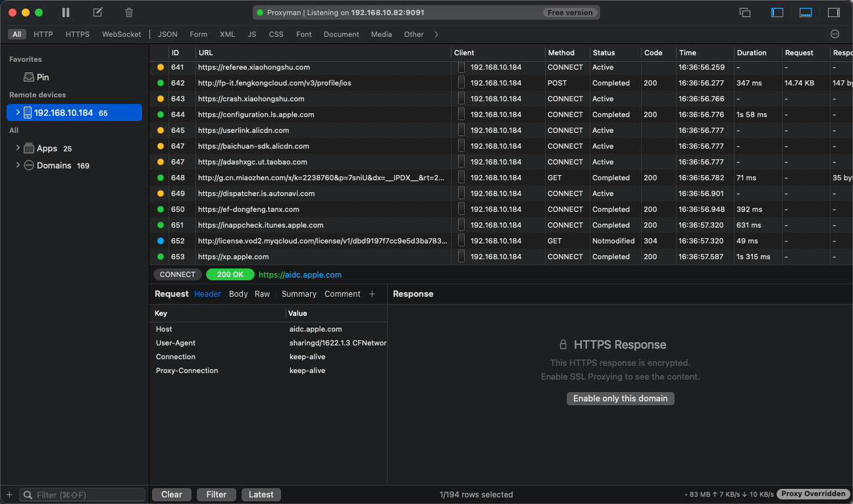The image size is (853, 504).
Task: Click yellow status dot of row 641
Action: [x=161, y=67]
